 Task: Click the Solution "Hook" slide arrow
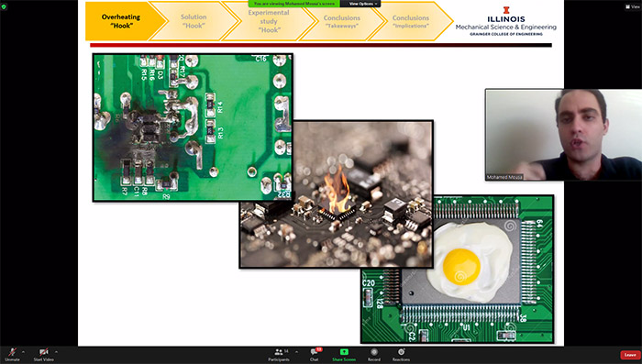[x=194, y=21]
